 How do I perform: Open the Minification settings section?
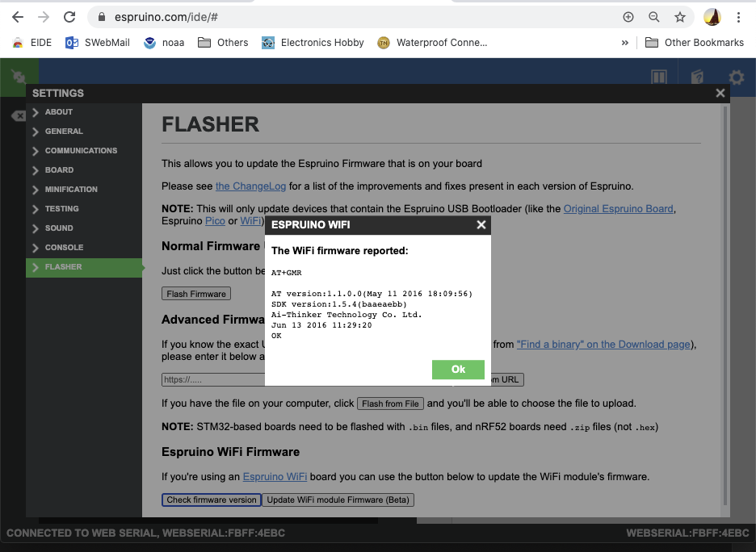pyautogui.click(x=84, y=190)
